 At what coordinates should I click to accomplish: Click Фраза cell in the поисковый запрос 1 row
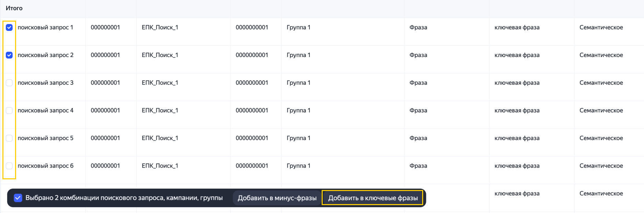(x=418, y=27)
